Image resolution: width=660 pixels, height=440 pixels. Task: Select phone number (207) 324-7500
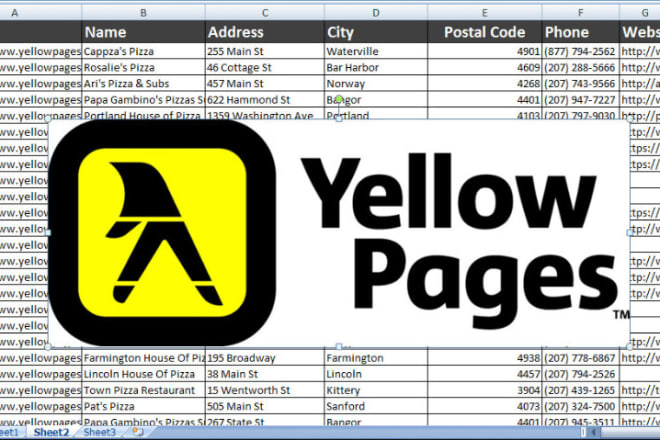pos(580,406)
